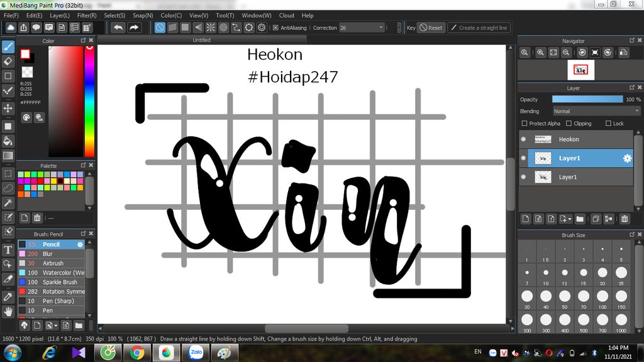Select the Bucket fill tool
Screen dimensions: 644x362
coord(8,141)
